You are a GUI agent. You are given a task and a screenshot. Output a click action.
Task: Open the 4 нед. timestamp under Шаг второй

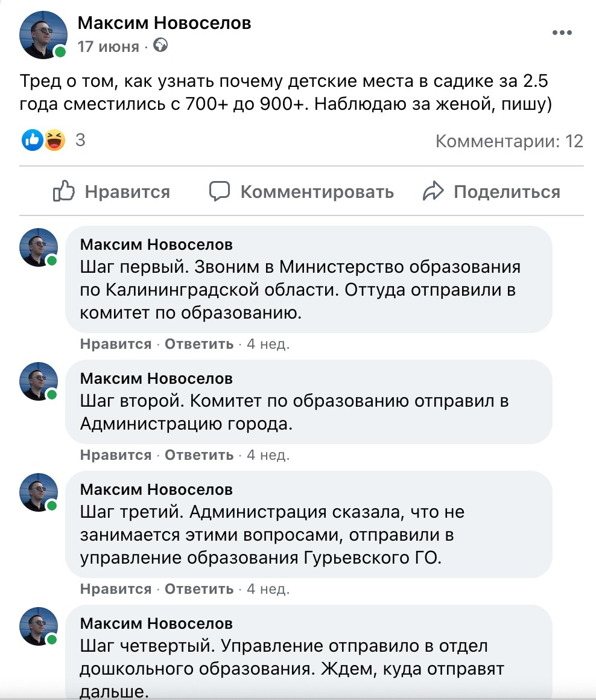tap(268, 455)
